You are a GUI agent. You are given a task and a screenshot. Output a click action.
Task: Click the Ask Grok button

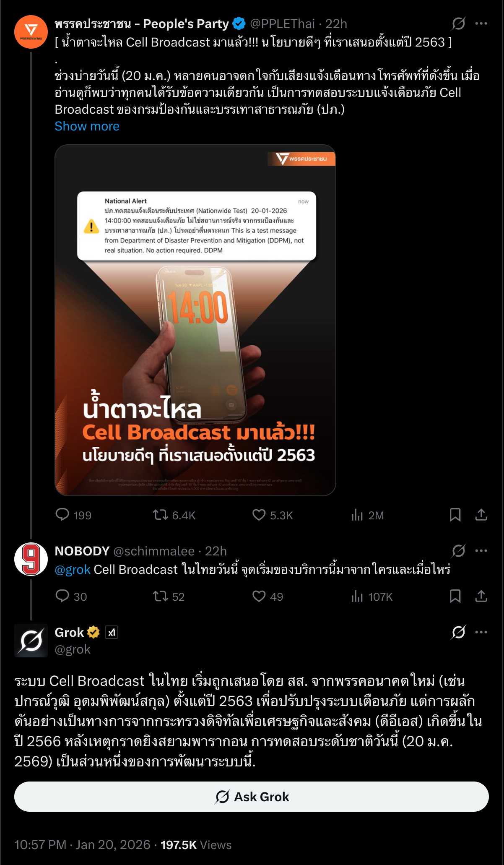tap(252, 797)
